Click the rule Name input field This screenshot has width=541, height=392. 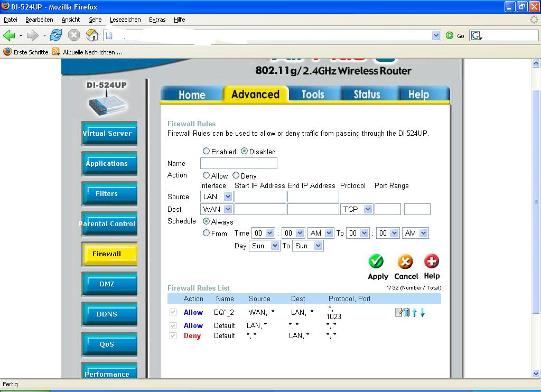[x=238, y=163]
